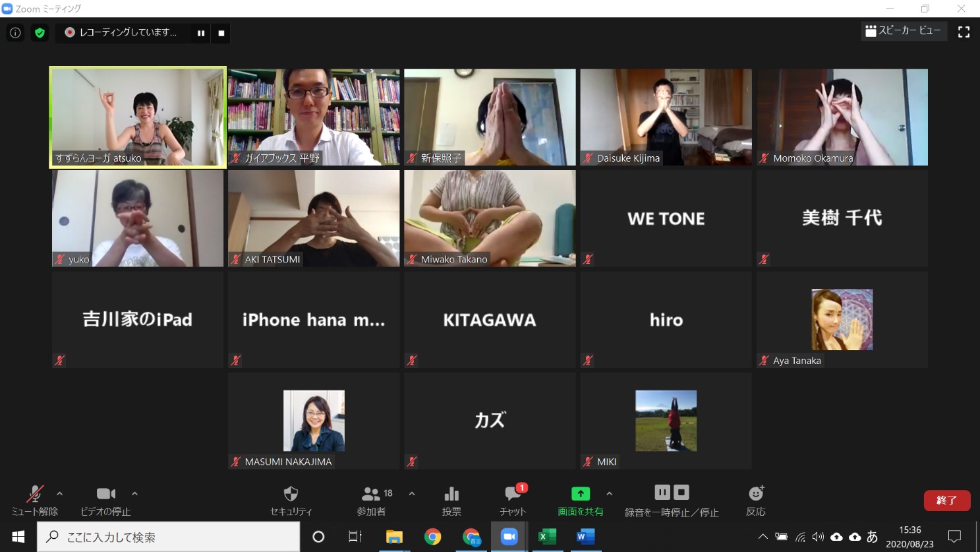This screenshot has height=552, width=980.
Task: Stop recording in the bottom toolbar
Action: point(681,492)
